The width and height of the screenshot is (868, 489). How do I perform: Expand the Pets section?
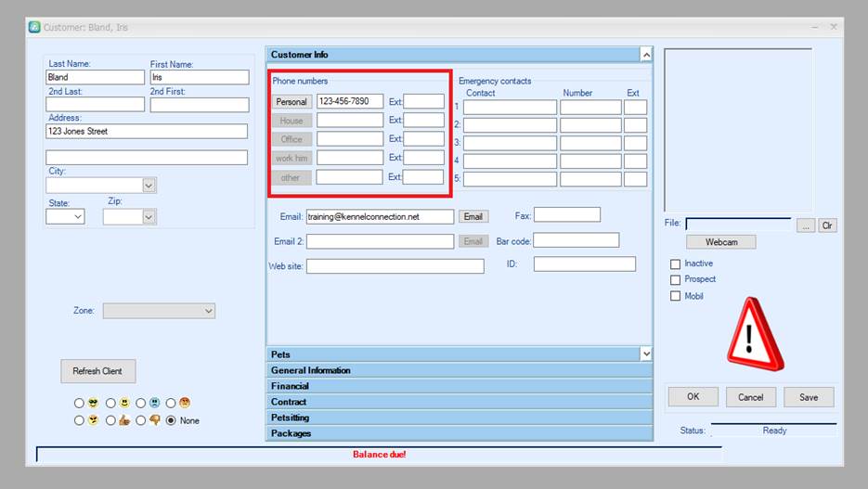[645, 354]
